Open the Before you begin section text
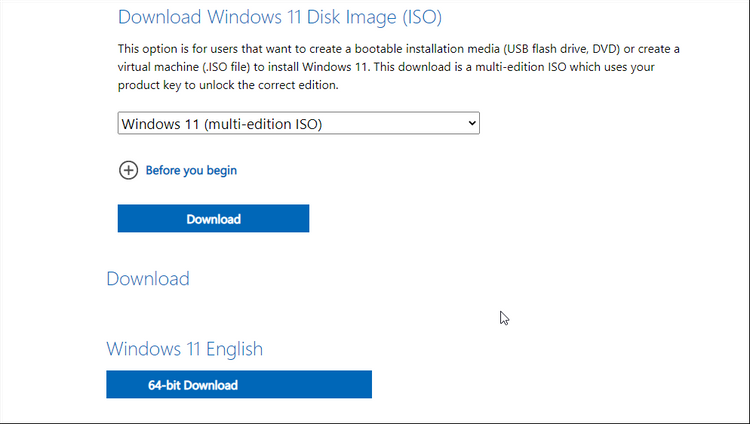 coord(191,170)
